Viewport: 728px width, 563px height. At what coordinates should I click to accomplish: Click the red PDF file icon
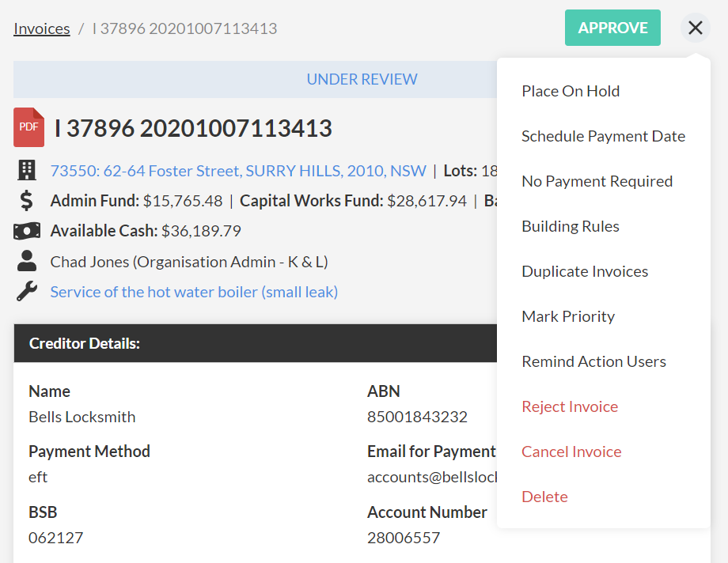pos(28,127)
